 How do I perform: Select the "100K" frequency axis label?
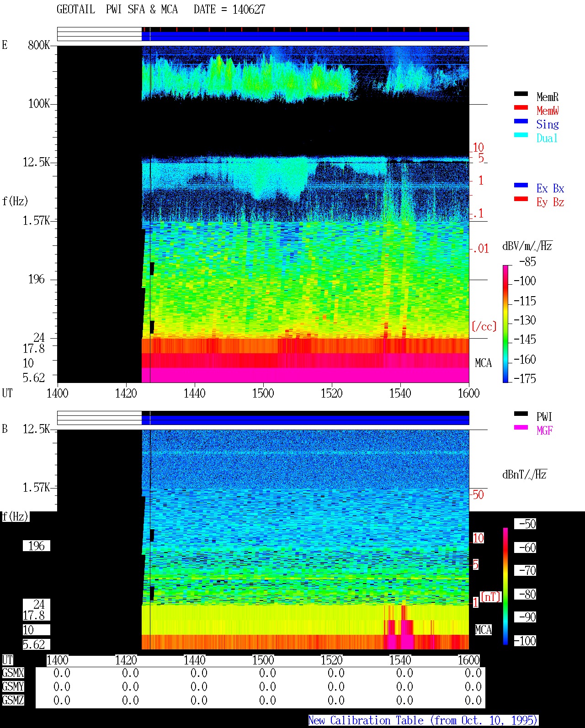[x=39, y=104]
